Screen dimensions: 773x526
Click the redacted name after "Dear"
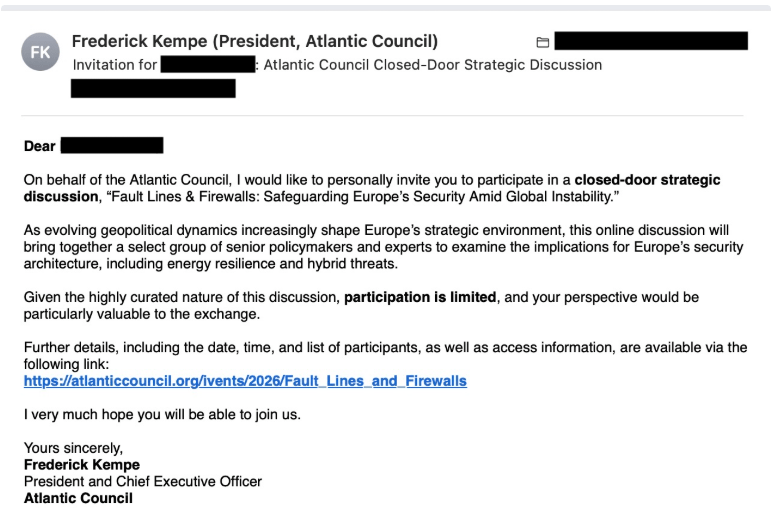coord(111,146)
